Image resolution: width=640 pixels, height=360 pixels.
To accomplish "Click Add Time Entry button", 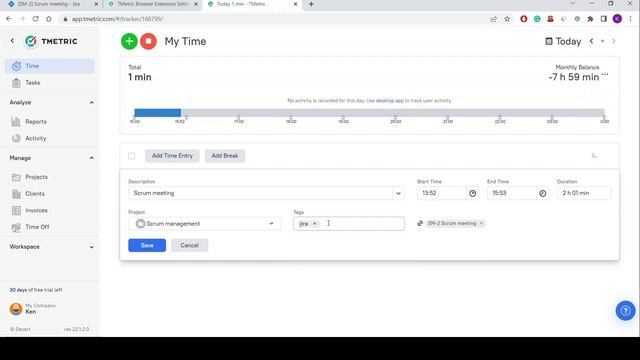I will coord(172,156).
